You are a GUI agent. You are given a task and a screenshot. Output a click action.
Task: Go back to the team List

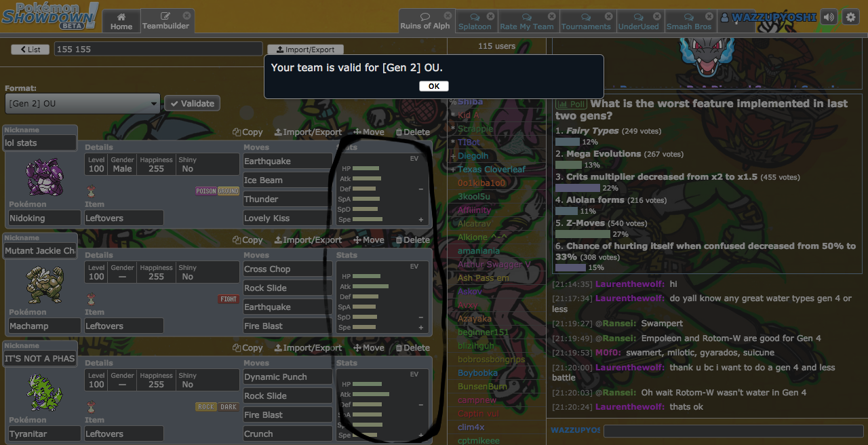pos(31,50)
